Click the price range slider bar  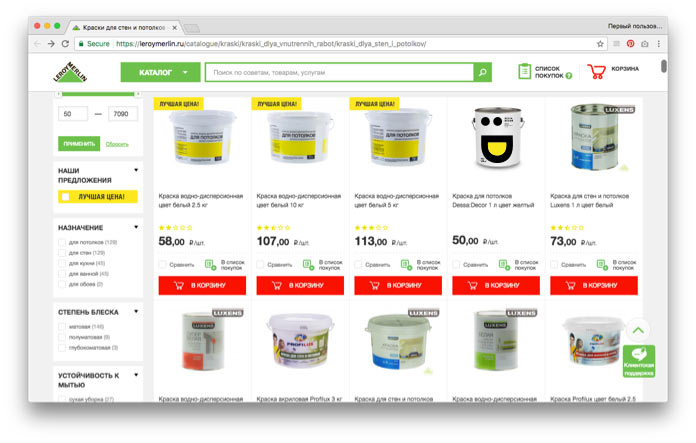[98, 94]
